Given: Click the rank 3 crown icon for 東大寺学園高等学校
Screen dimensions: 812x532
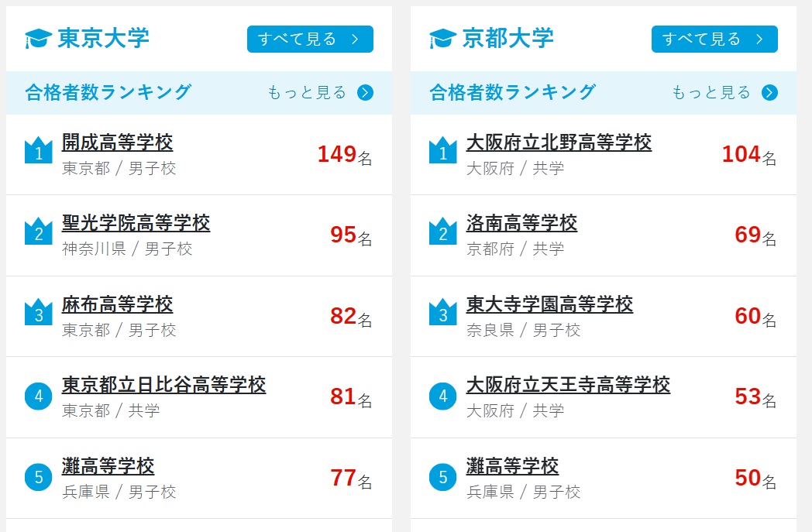Looking at the screenshot, I should pos(442,312).
